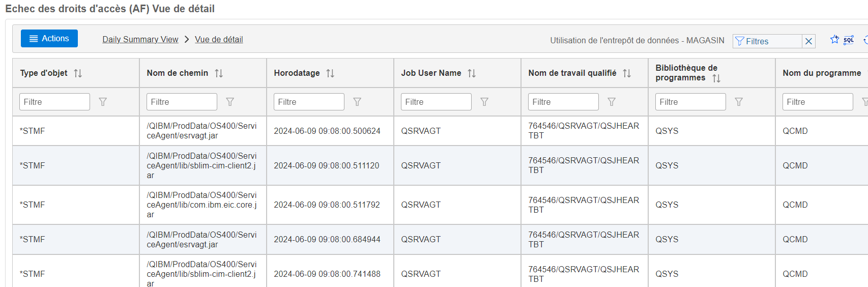Click the Bibliothèque de programmes filter input
The width and height of the screenshot is (868, 287).
690,102
